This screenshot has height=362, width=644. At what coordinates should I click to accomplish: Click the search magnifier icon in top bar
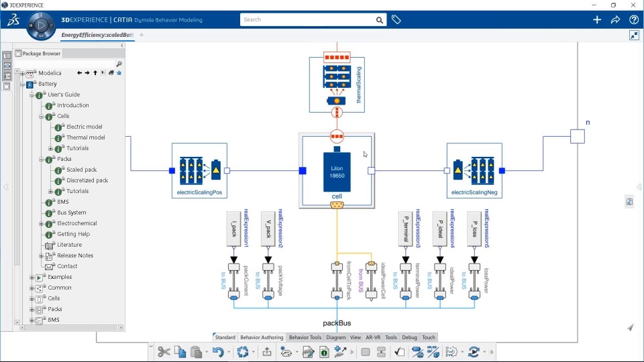380,19
